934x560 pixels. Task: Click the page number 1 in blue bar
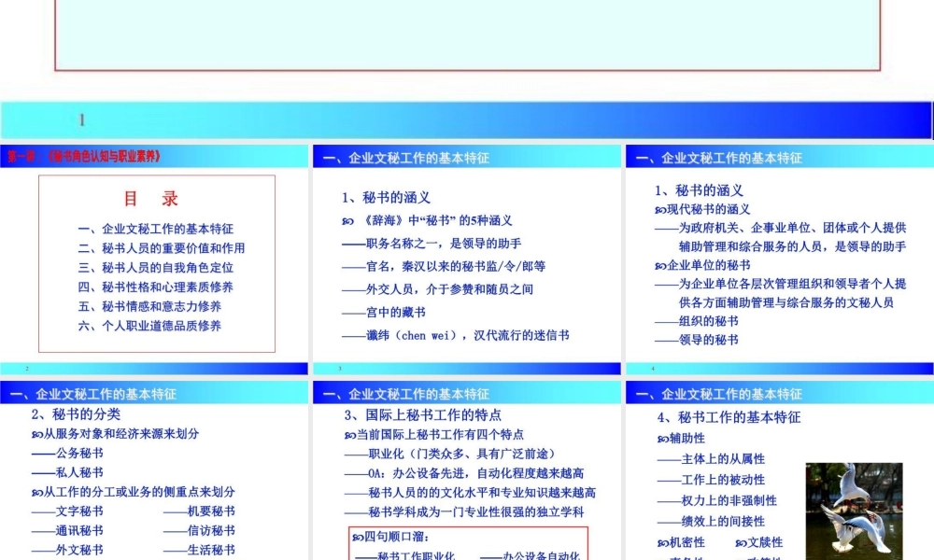tap(81, 120)
